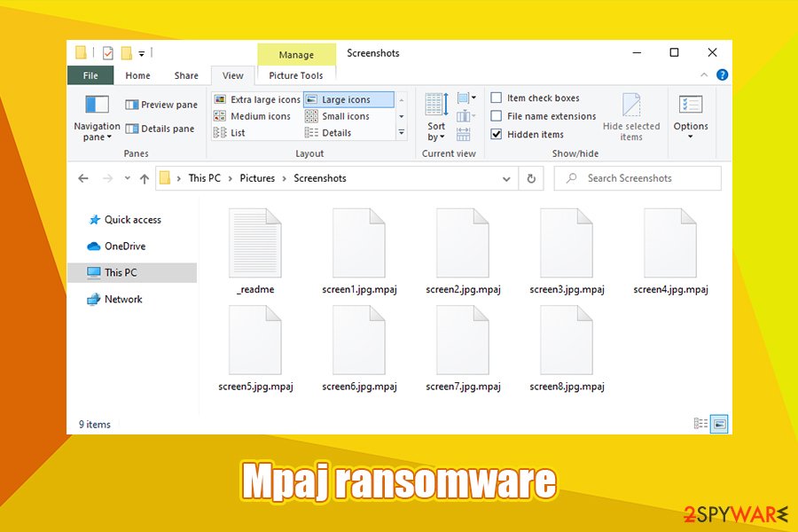Switch to large thumbnails status icon
Image resolution: width=798 pixels, height=532 pixels.
[x=719, y=424]
